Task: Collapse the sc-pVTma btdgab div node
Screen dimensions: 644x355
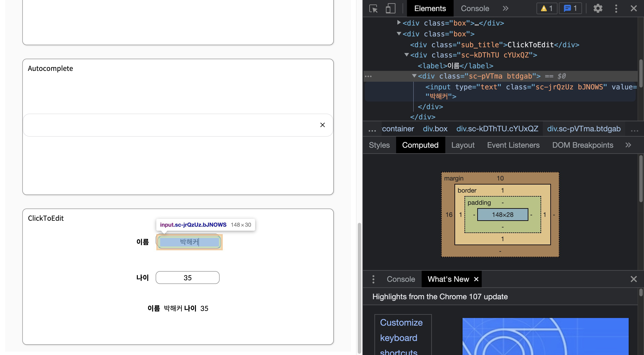Action: [414, 76]
